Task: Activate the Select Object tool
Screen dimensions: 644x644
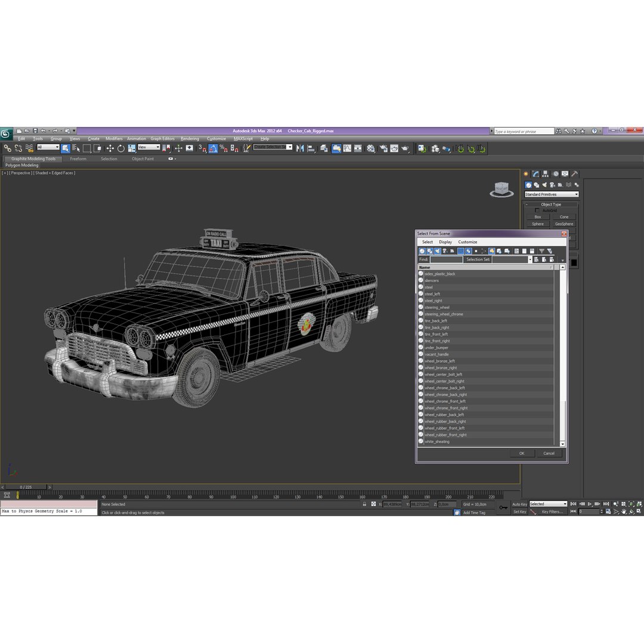Action: click(x=66, y=148)
